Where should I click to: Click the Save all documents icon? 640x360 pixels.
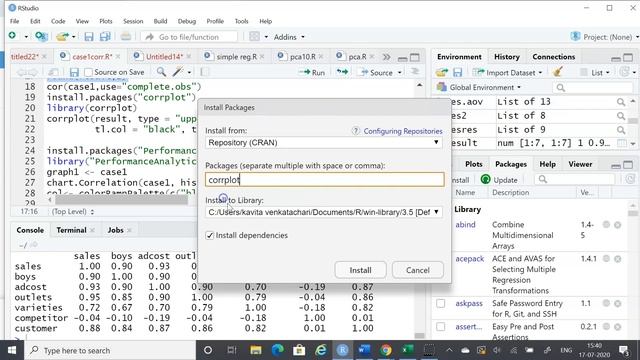(105, 37)
